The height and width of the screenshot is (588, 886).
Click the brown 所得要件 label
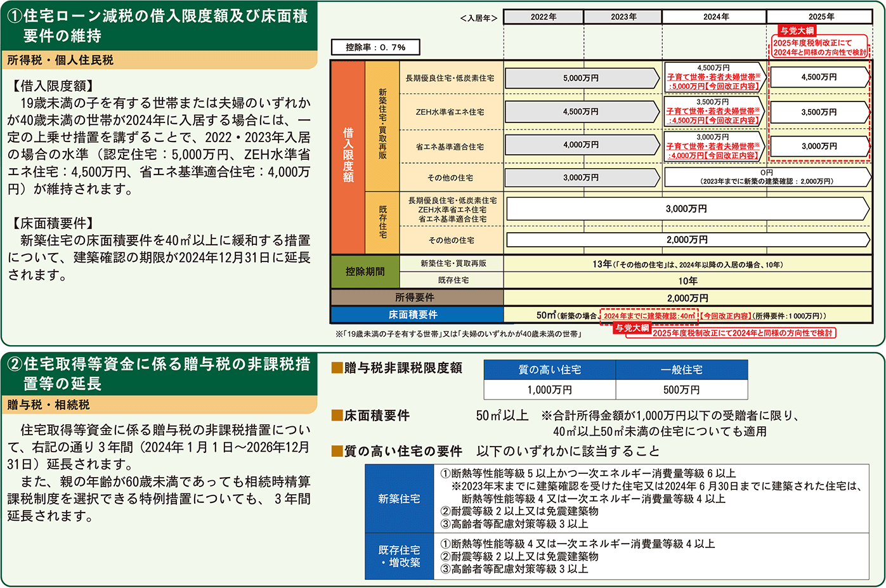(417, 297)
